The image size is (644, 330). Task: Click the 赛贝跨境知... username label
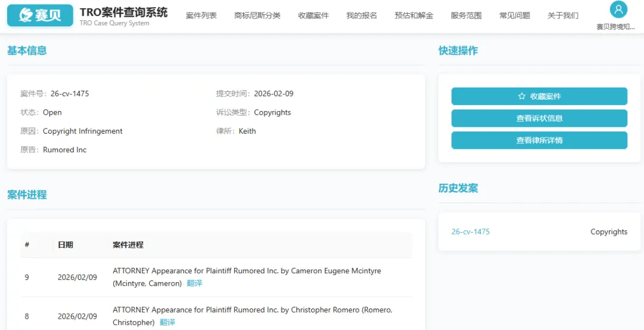click(x=615, y=27)
